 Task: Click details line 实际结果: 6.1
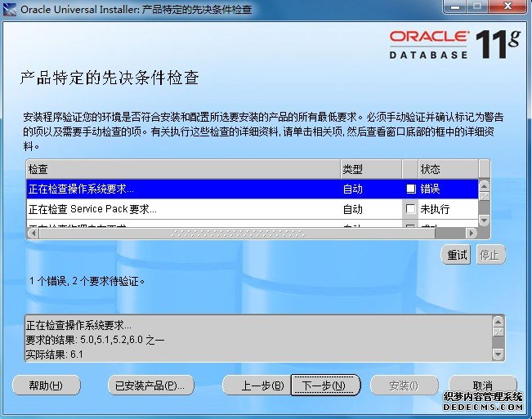[x=54, y=354]
